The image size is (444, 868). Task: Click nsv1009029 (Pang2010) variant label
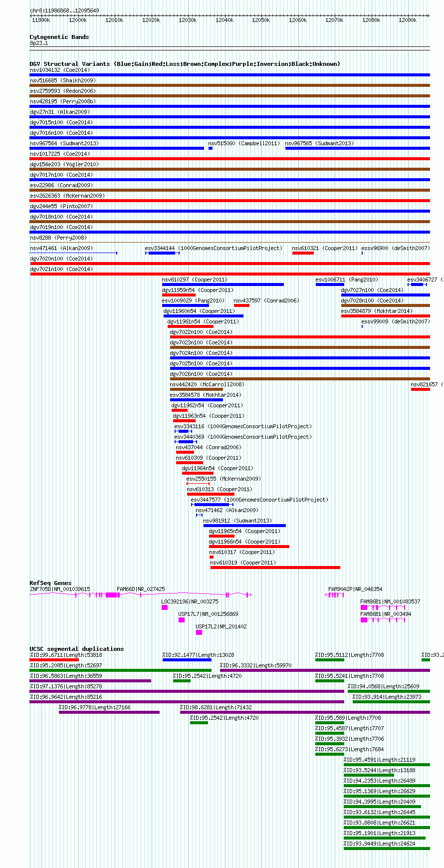tap(193, 300)
